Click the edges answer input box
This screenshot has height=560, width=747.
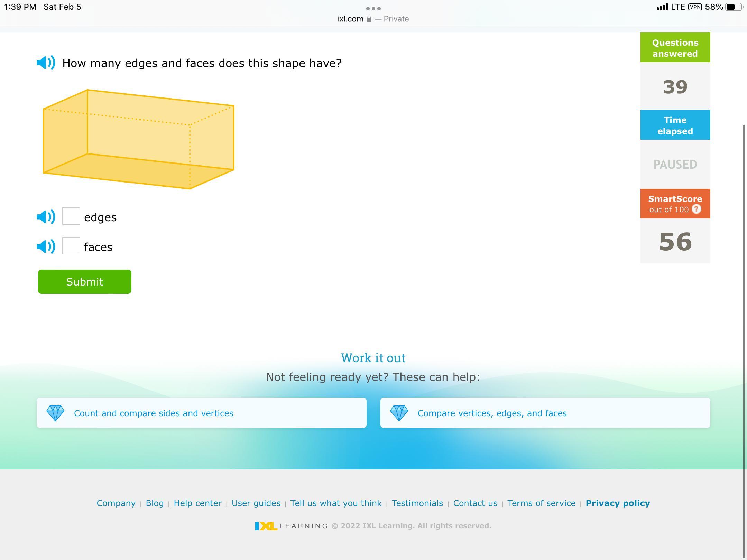coord(71,216)
